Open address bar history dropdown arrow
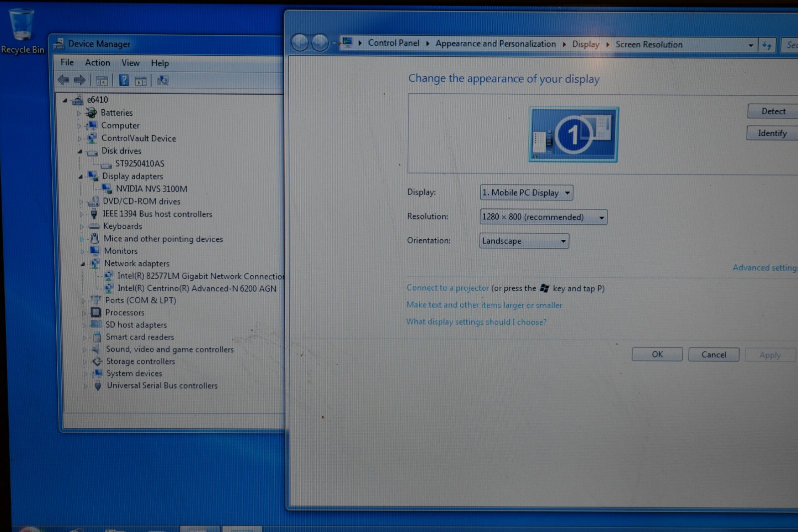This screenshot has height=532, width=798. 751,45
